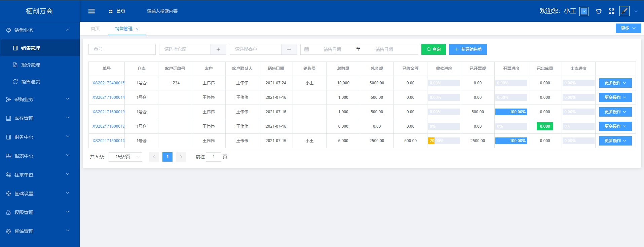This screenshot has height=247, width=644.
Task: Click the 总金额 column header
Action: pyautogui.click(x=377, y=69)
